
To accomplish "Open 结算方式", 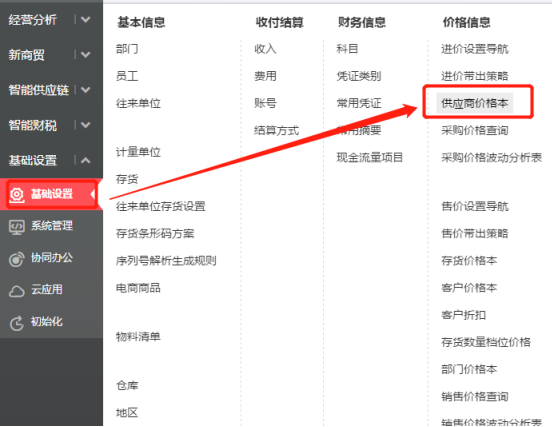I will (x=277, y=131).
